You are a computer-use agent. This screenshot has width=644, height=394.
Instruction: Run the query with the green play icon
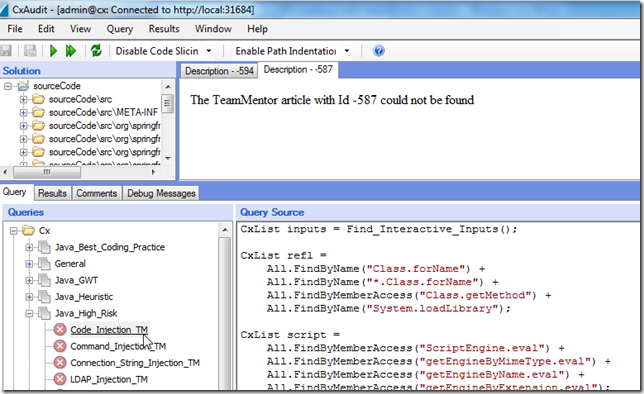click(x=53, y=51)
